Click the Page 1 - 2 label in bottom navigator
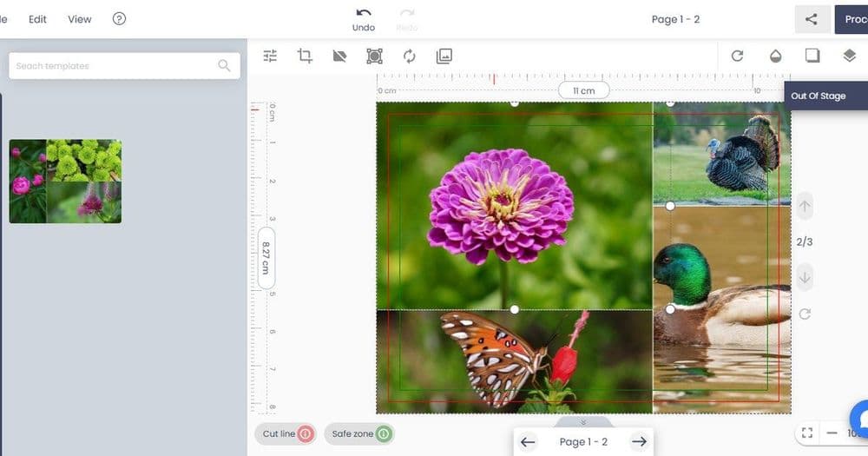 point(583,441)
